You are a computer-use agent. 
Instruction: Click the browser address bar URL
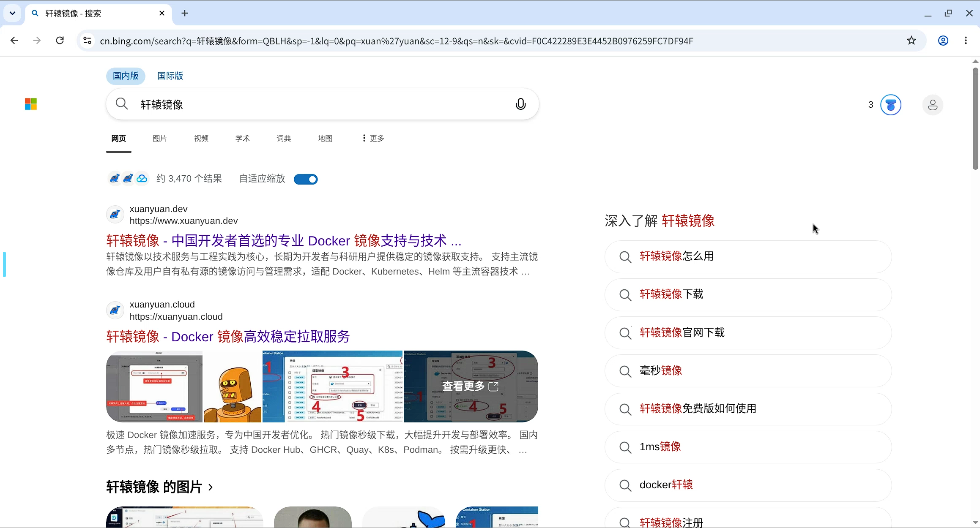coord(397,41)
